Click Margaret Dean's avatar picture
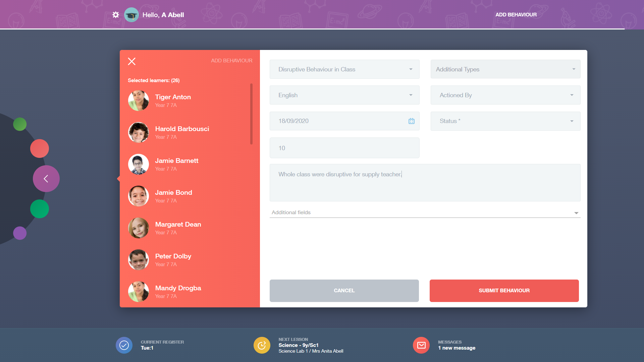This screenshot has width=644, height=362. (138, 228)
